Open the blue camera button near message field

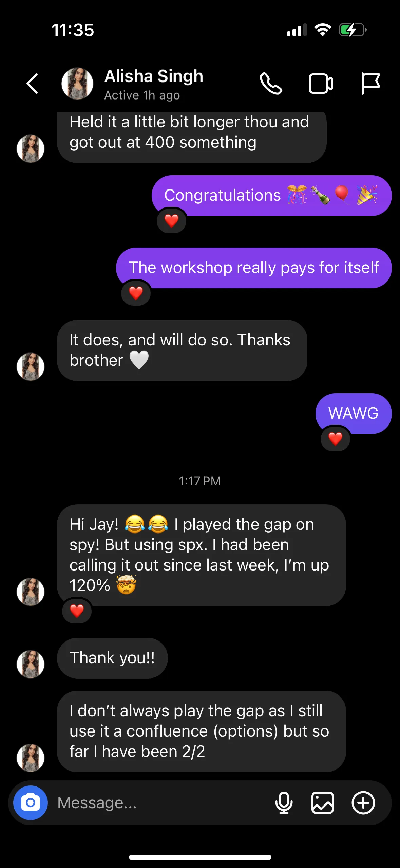coord(31,803)
